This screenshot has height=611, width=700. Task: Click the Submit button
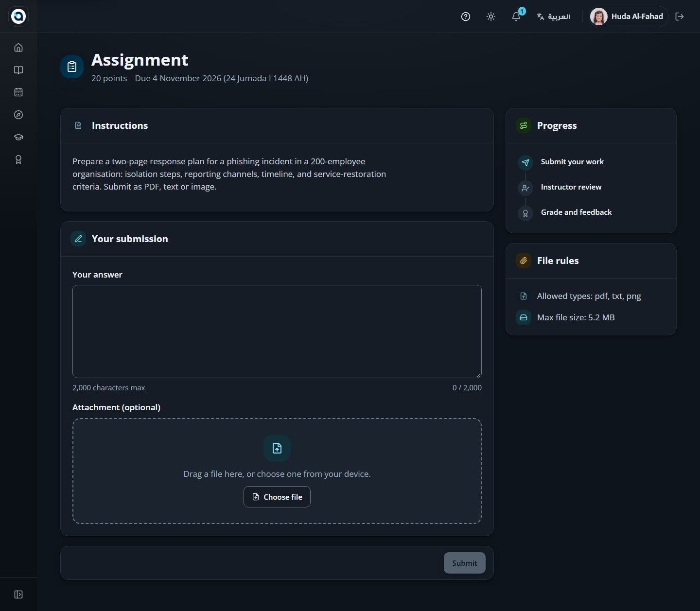465,563
